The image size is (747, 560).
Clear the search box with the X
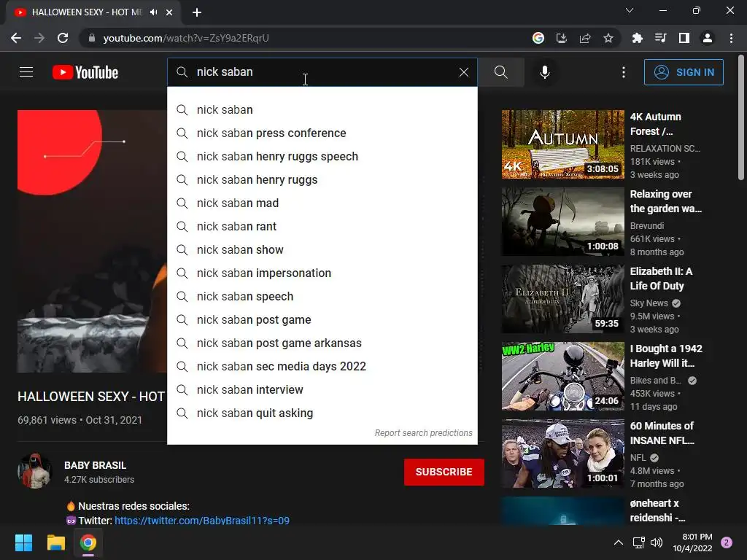pyautogui.click(x=463, y=72)
